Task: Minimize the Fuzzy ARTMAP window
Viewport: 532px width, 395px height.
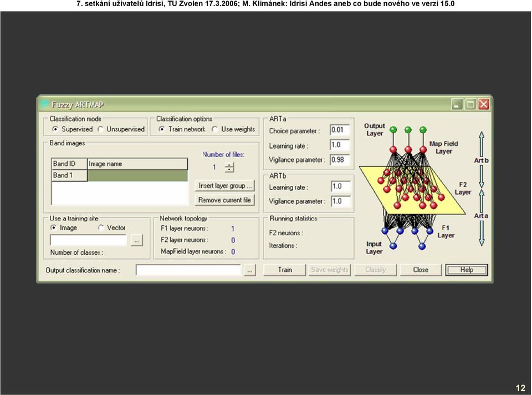Action: (457, 104)
